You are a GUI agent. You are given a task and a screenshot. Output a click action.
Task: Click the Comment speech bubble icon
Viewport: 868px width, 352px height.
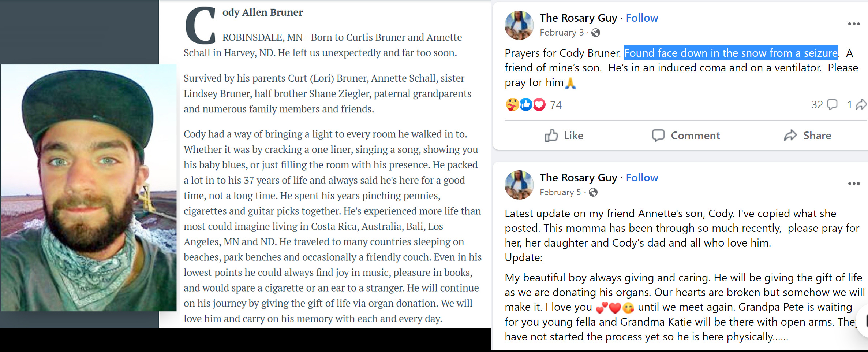[658, 136]
